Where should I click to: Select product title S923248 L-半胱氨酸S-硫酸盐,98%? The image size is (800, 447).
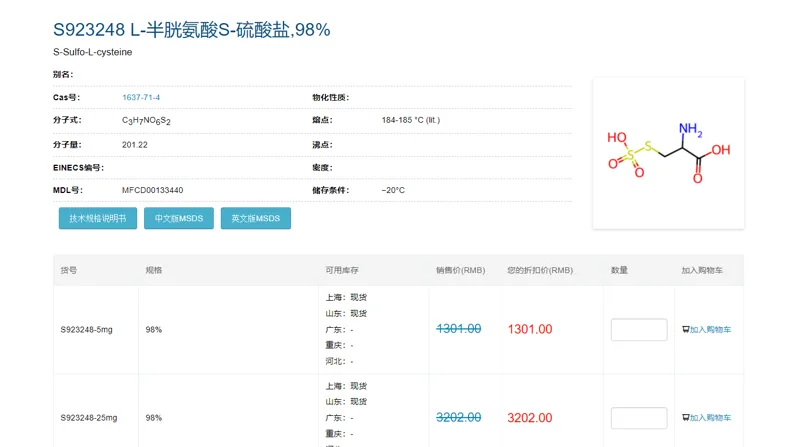pyautogui.click(x=192, y=30)
